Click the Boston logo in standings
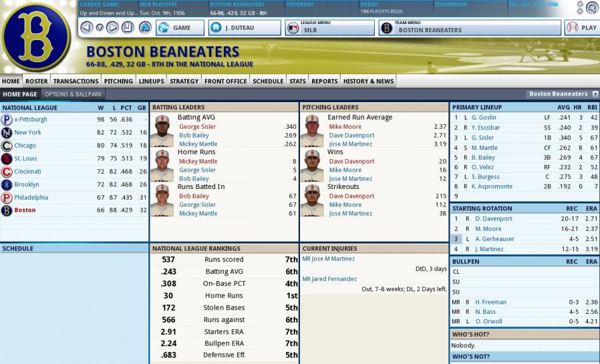This screenshot has width=600, height=364. click(6, 210)
